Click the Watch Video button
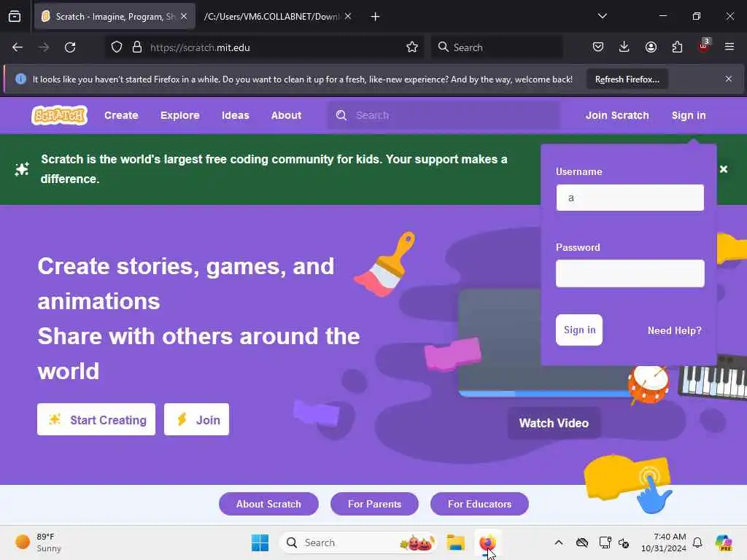The image size is (747, 560). tap(554, 423)
